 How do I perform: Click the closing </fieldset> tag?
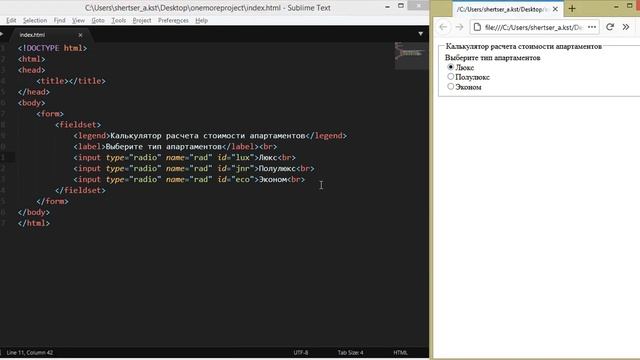pyautogui.click(x=80, y=190)
